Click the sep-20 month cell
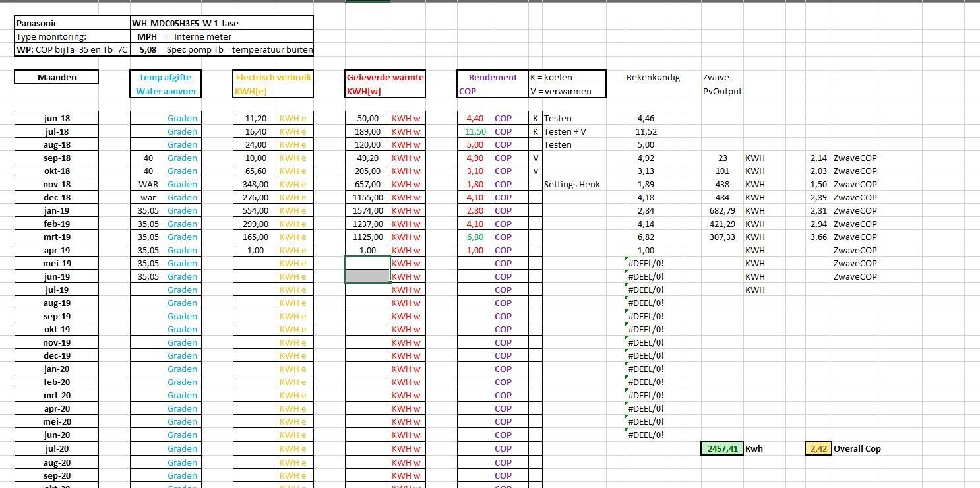980x488 pixels. 57,475
